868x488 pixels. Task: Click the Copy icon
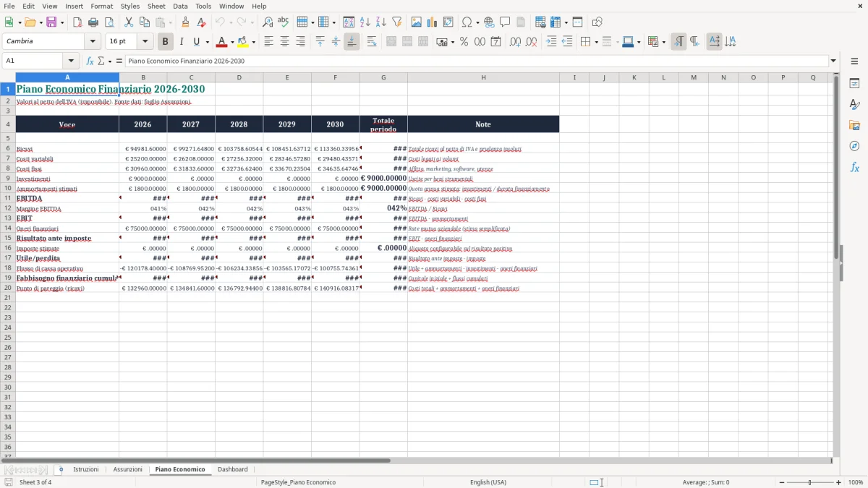145,22
